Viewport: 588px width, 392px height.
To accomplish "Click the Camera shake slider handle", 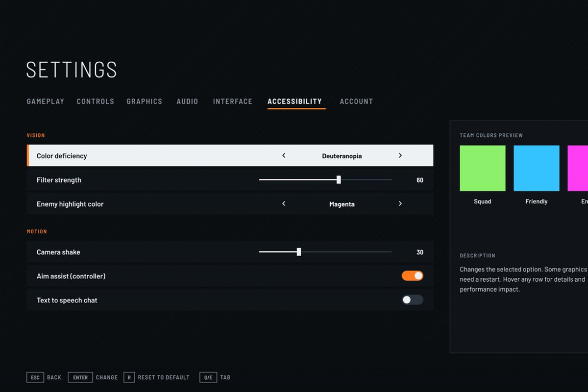I will (x=299, y=252).
